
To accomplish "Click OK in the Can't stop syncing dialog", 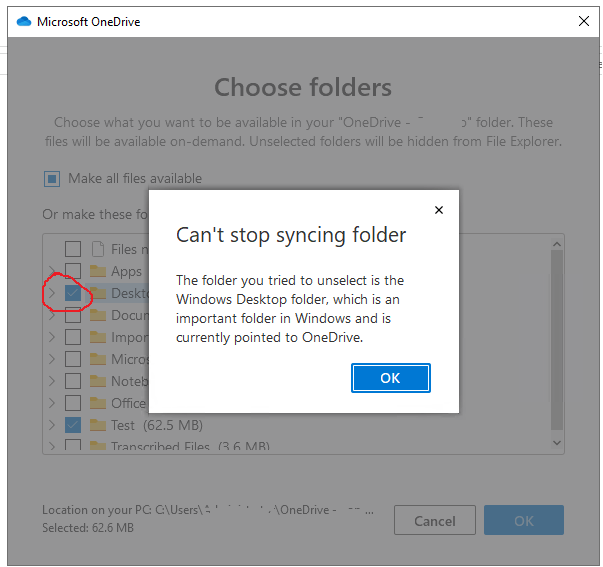I will click(x=390, y=378).
